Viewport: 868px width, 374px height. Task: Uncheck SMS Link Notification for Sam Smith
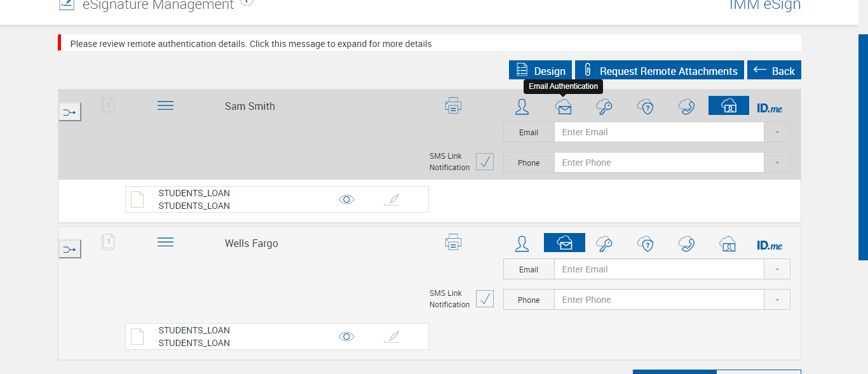coord(485,162)
